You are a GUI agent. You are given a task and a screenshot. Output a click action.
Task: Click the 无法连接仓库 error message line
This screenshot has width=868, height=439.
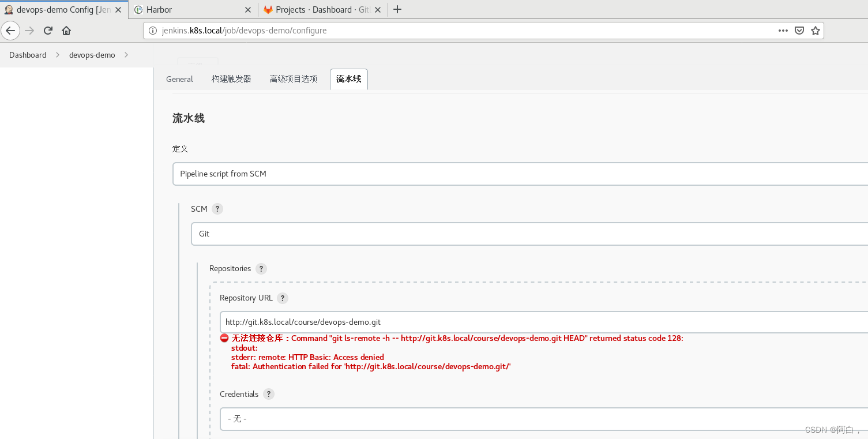pyautogui.click(x=457, y=338)
